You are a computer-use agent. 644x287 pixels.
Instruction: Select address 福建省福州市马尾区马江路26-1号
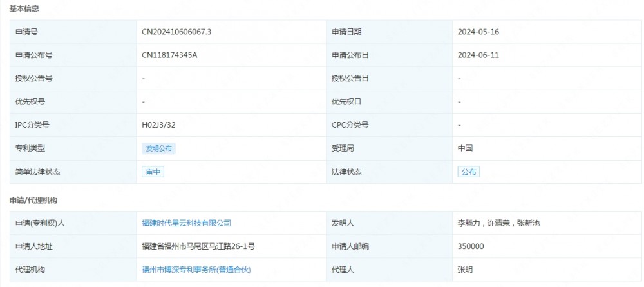point(198,246)
